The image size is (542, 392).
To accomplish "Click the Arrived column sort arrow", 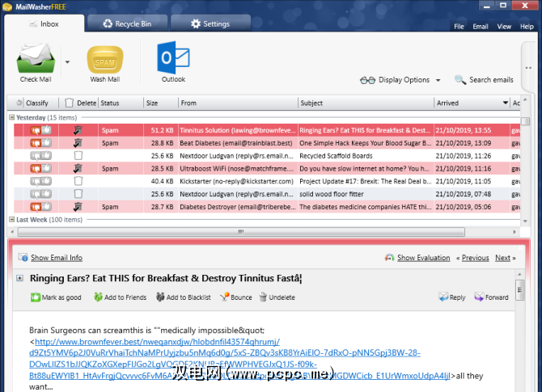I will (x=505, y=103).
